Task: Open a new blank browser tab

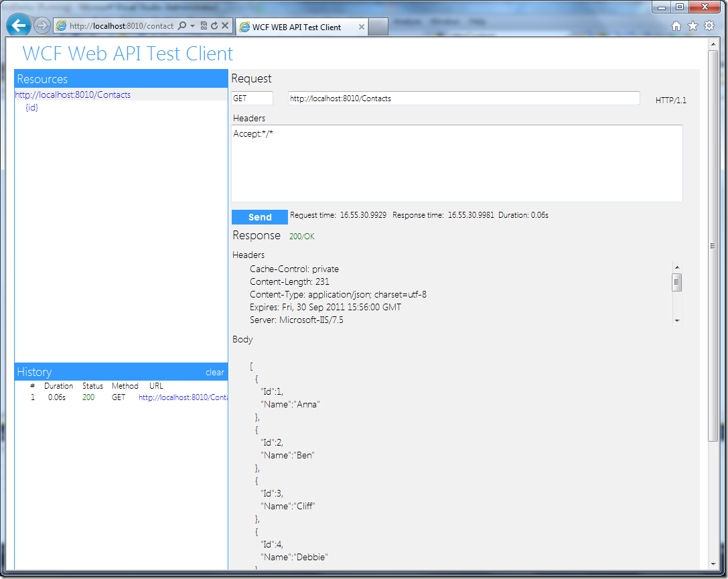Action: [378, 27]
